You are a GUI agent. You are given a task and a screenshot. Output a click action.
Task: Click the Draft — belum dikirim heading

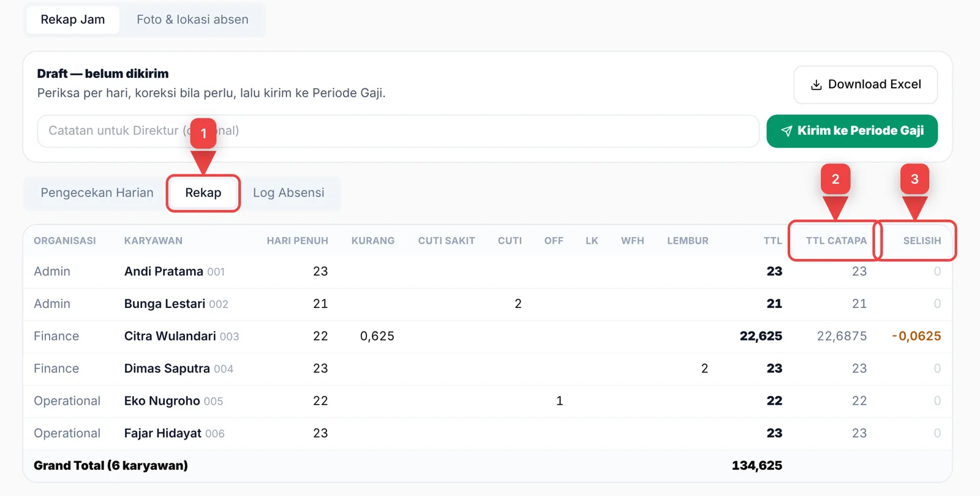click(x=103, y=73)
